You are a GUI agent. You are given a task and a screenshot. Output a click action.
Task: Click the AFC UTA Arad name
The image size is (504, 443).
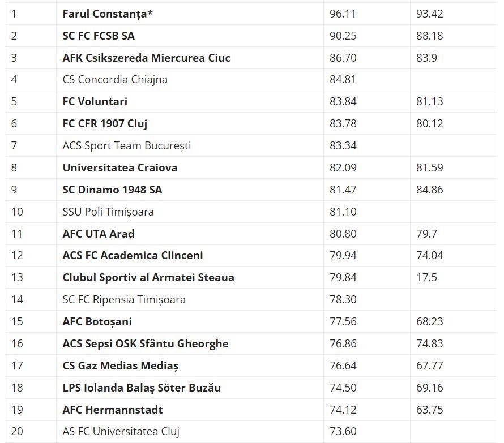tap(99, 234)
